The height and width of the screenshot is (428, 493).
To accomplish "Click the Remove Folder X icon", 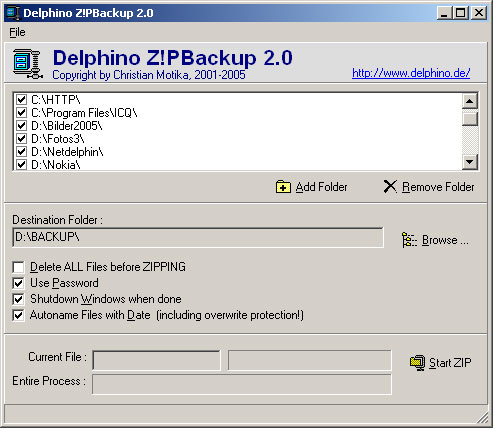I will pyautogui.click(x=390, y=187).
